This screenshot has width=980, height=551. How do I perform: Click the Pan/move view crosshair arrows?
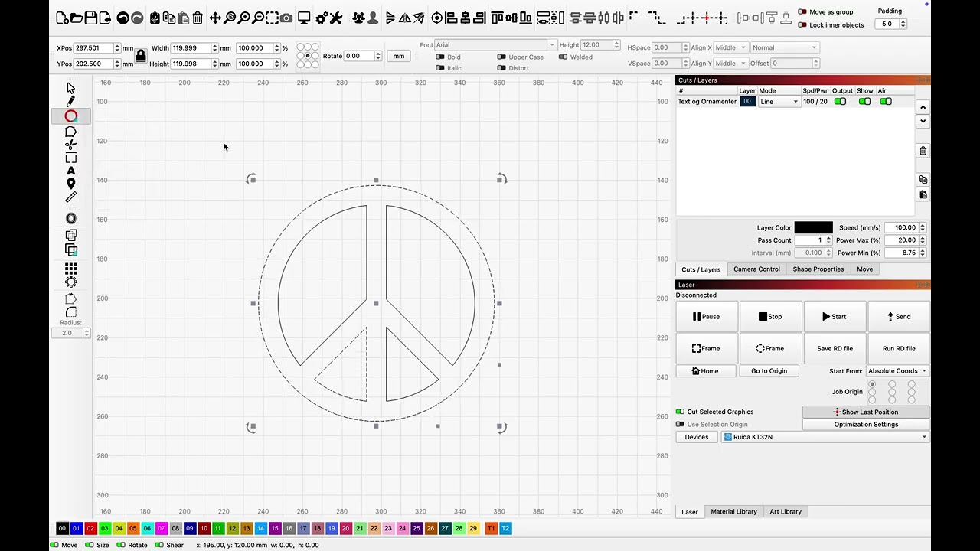coord(215,18)
